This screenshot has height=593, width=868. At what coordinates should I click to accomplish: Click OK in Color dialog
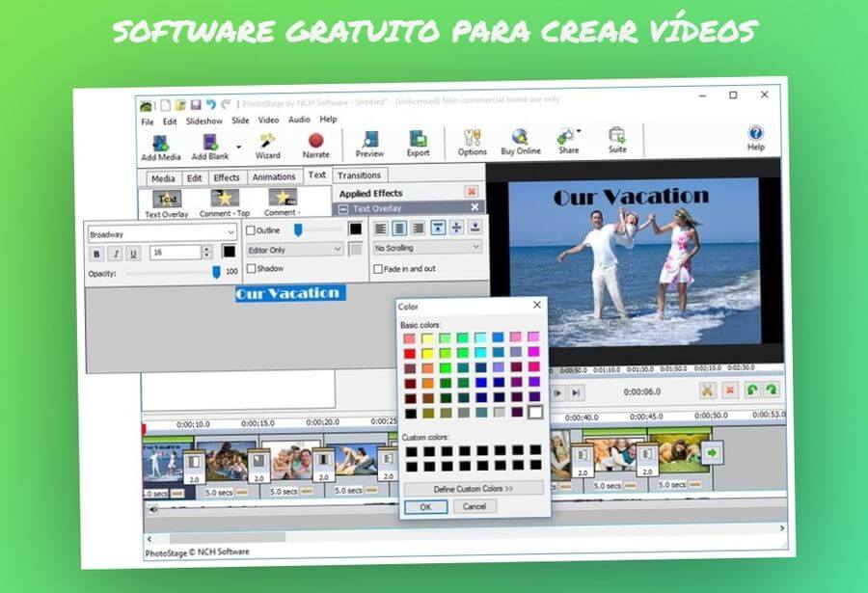point(425,507)
